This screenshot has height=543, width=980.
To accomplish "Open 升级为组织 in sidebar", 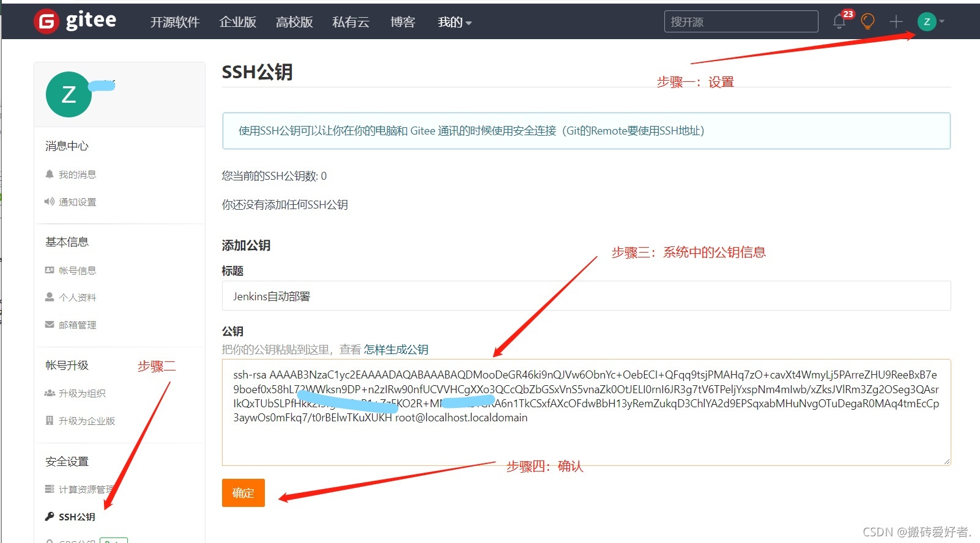I will coord(82,393).
